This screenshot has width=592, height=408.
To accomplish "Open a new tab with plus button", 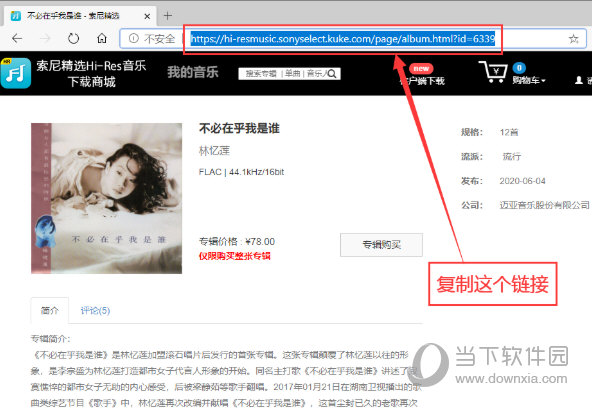I will tap(168, 15).
